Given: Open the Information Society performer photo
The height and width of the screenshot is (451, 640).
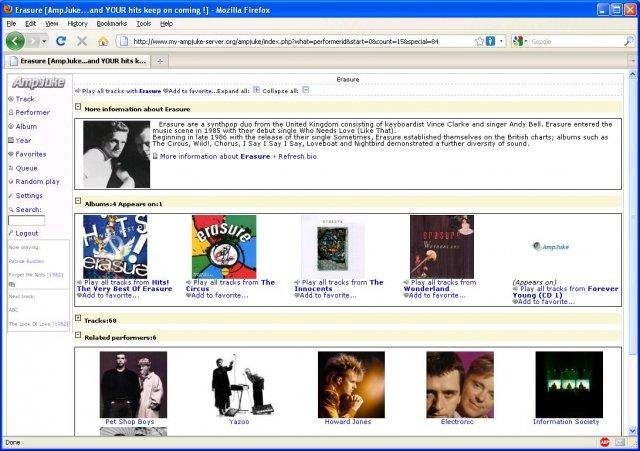Looking at the screenshot, I should [x=569, y=384].
